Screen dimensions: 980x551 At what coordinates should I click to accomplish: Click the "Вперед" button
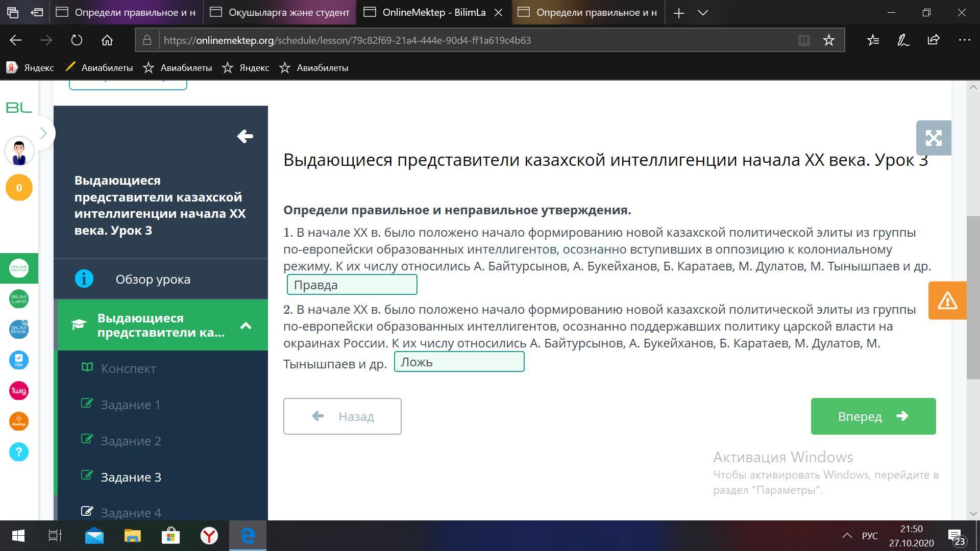coord(873,416)
